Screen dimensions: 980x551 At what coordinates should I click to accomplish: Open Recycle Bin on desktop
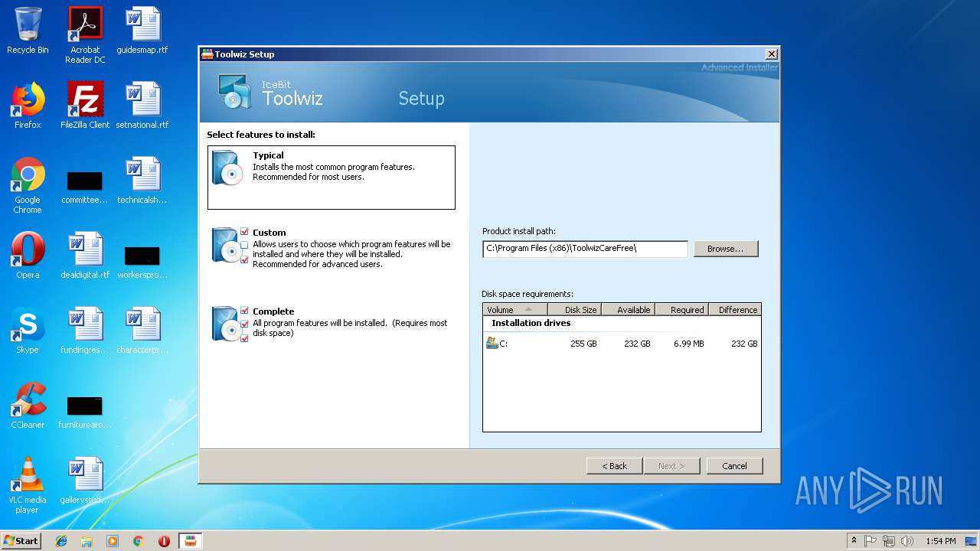[x=28, y=31]
